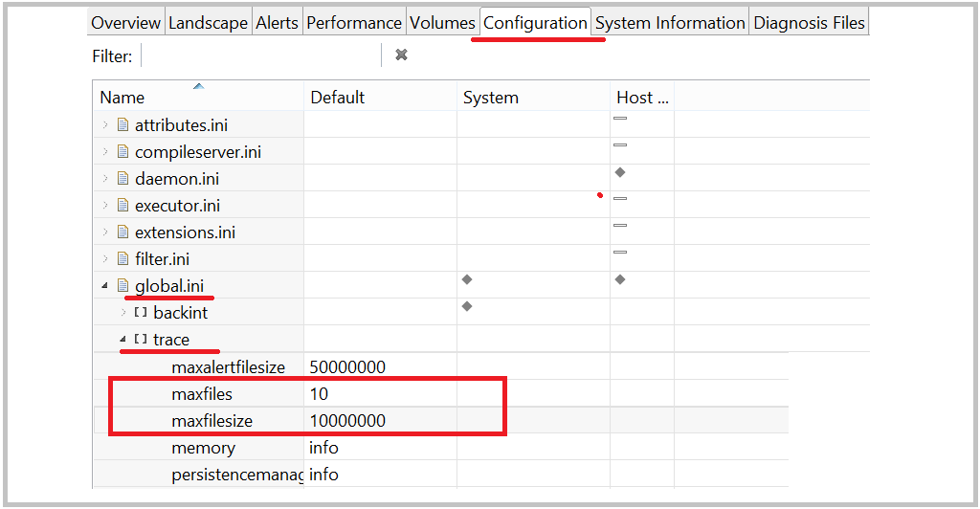Click the trace section bracket icon
Screen dimensions: 980x509
[141, 339]
